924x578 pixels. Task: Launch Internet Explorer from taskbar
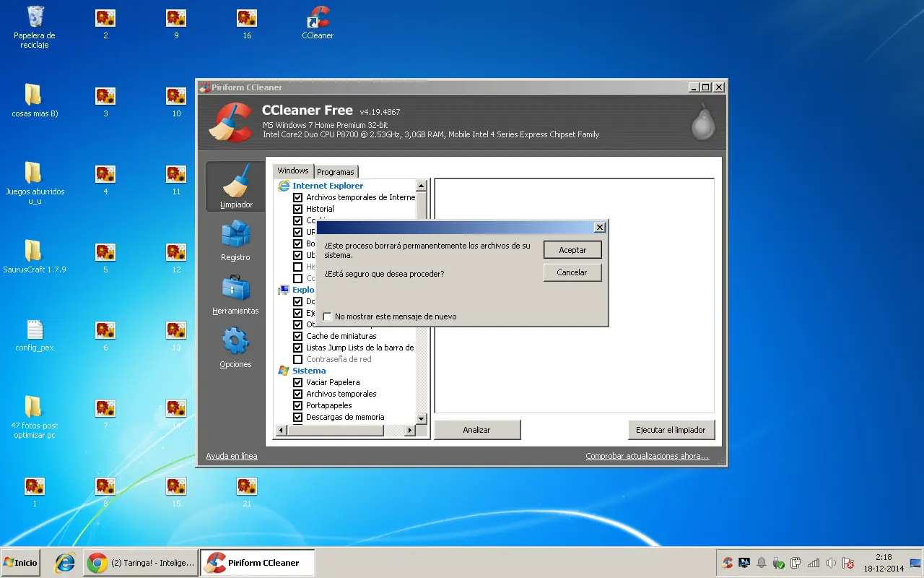(x=65, y=563)
